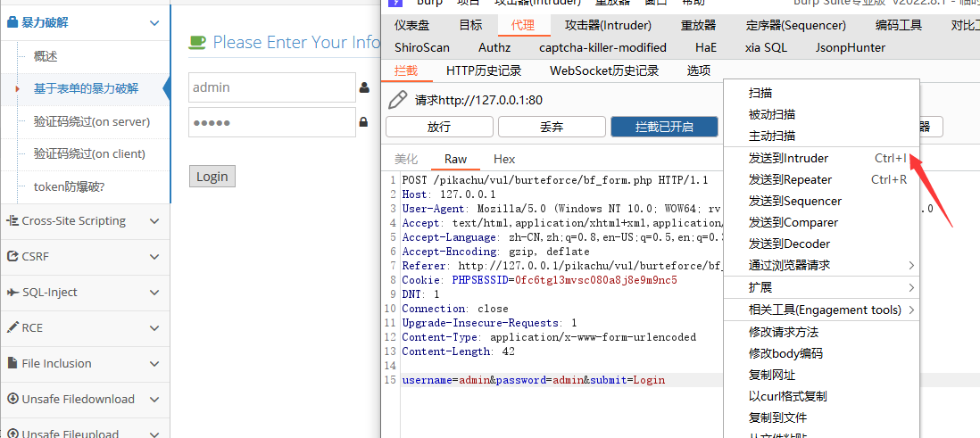Select the 代理 tab

(x=523, y=25)
